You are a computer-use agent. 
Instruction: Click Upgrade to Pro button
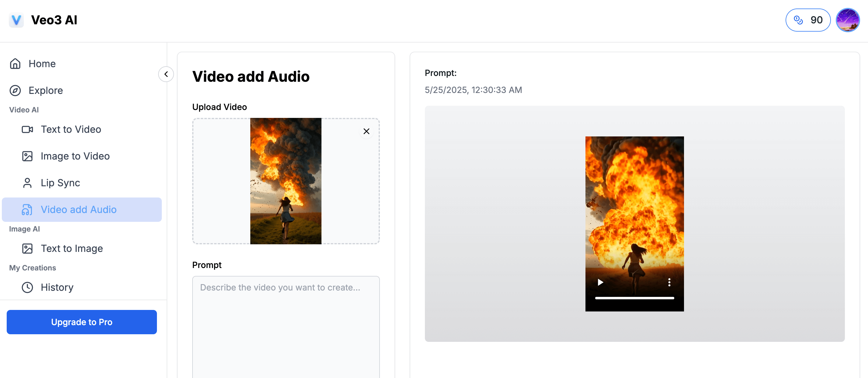pyautogui.click(x=82, y=322)
